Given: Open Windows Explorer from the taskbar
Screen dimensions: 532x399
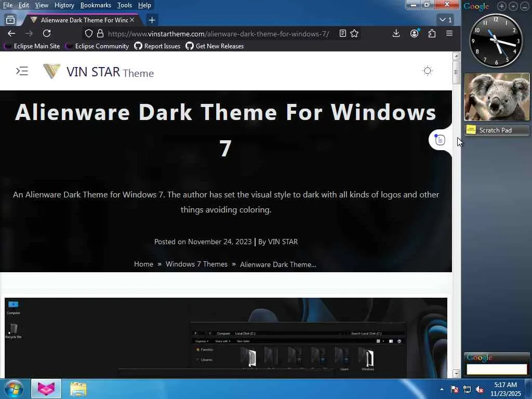Looking at the screenshot, I should tap(78, 389).
